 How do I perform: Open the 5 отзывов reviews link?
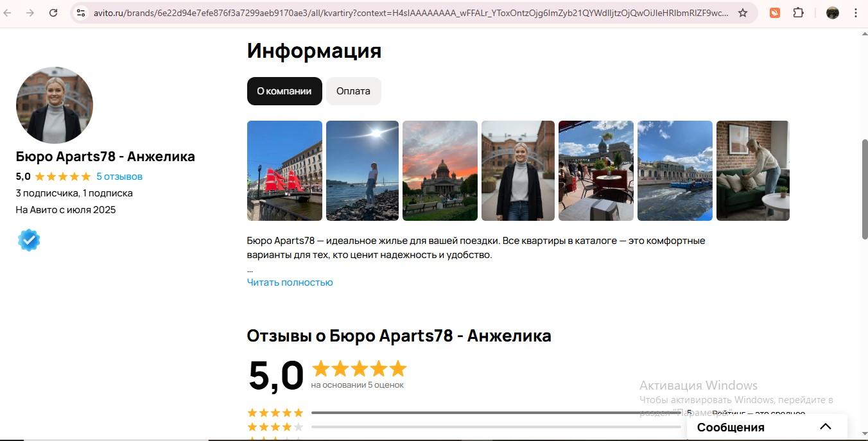click(x=119, y=177)
